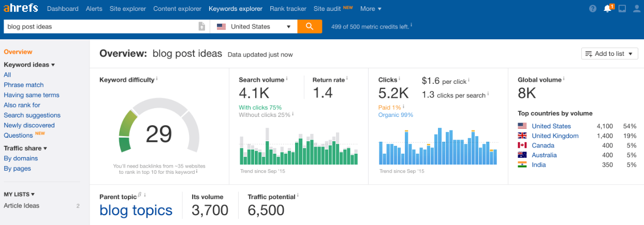
Task: Click the blue clicks trend chart
Action: tap(438, 146)
